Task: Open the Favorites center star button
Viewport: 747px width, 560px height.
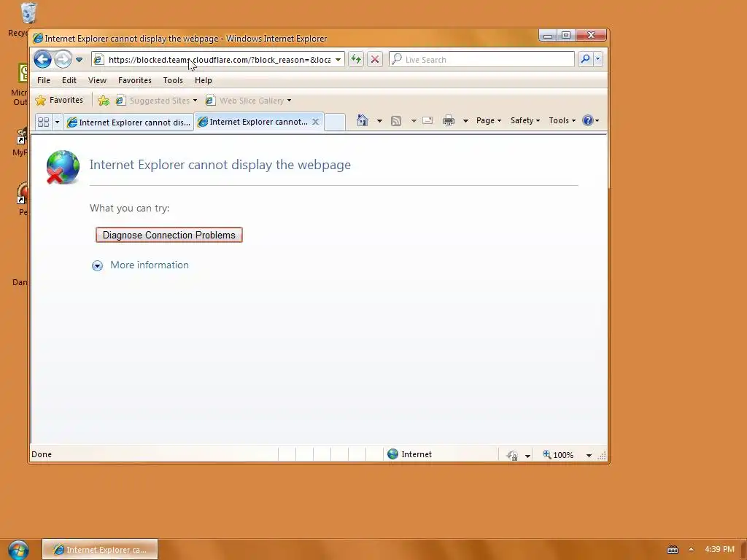Action: click(x=59, y=100)
